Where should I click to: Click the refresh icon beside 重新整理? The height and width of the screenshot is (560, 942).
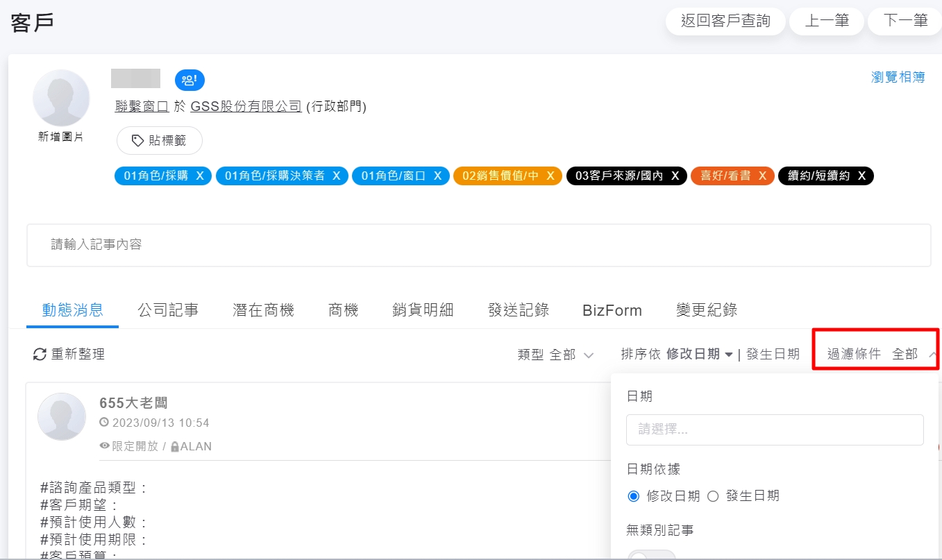tap(40, 355)
